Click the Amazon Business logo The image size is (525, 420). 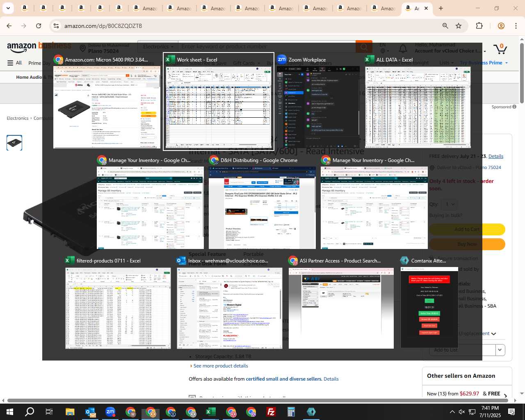tap(39, 47)
